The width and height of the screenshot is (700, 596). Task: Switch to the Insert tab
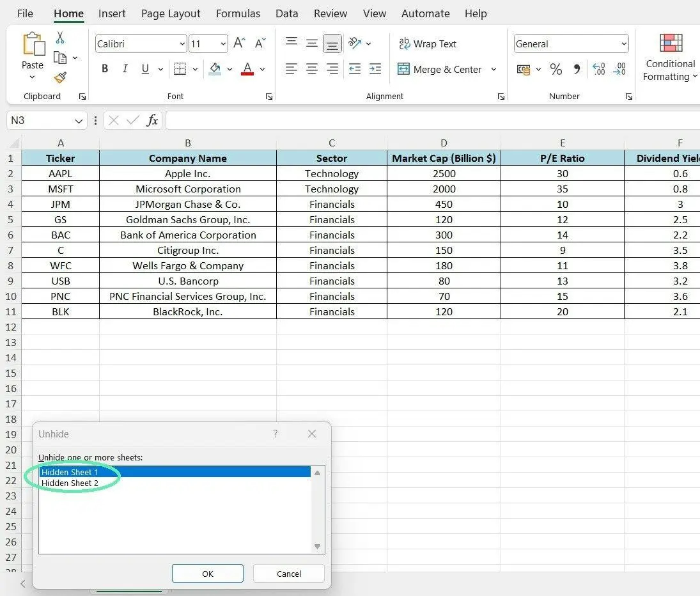[x=112, y=13]
